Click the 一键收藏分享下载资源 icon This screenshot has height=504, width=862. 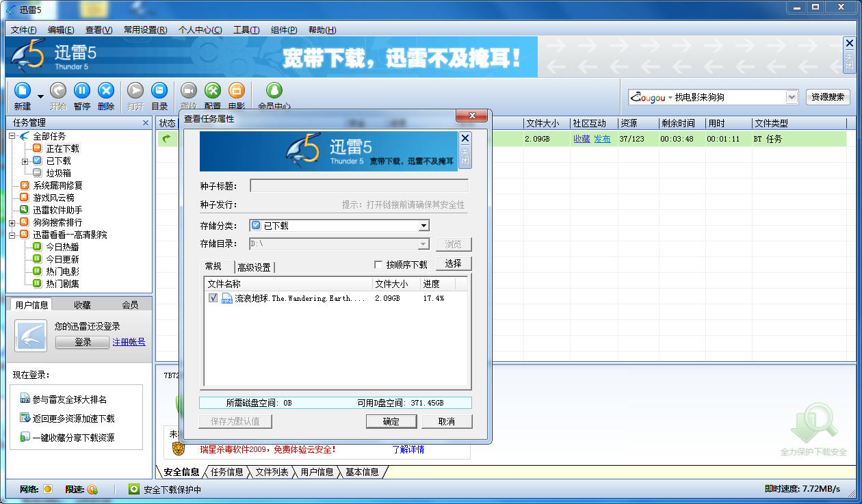(x=25, y=438)
